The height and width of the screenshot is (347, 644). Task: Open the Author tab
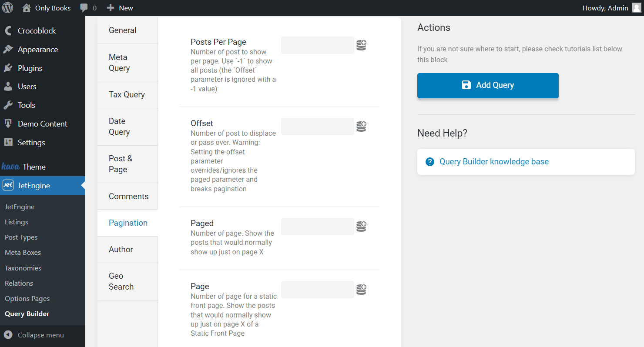point(127,250)
